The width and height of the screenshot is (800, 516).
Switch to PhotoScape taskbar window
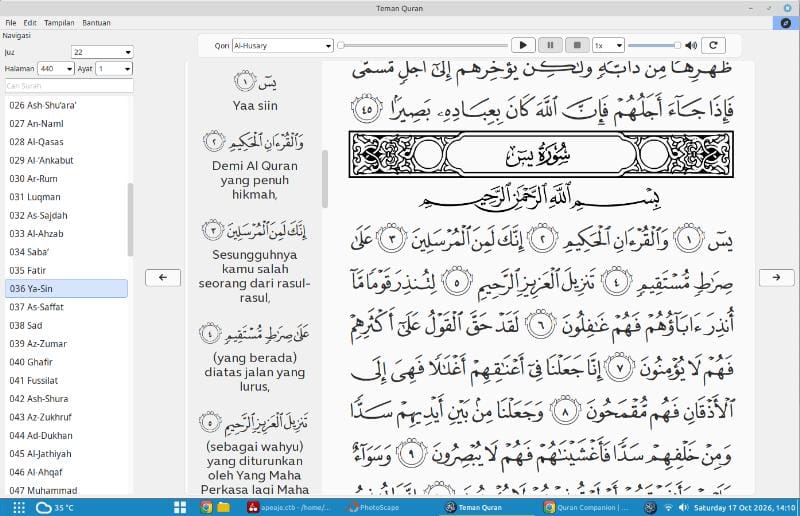(373, 507)
